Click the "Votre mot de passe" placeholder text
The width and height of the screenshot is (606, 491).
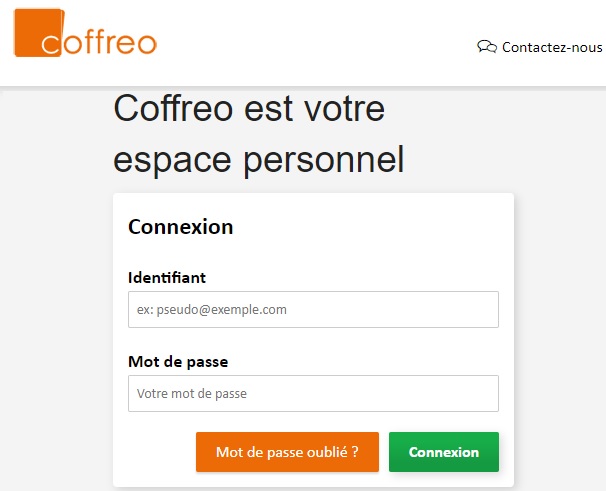(x=192, y=394)
